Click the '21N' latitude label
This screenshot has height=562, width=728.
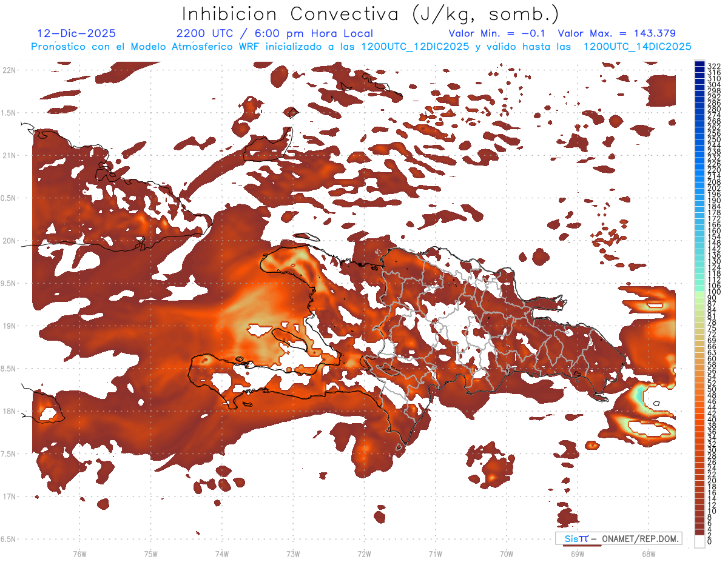point(10,156)
